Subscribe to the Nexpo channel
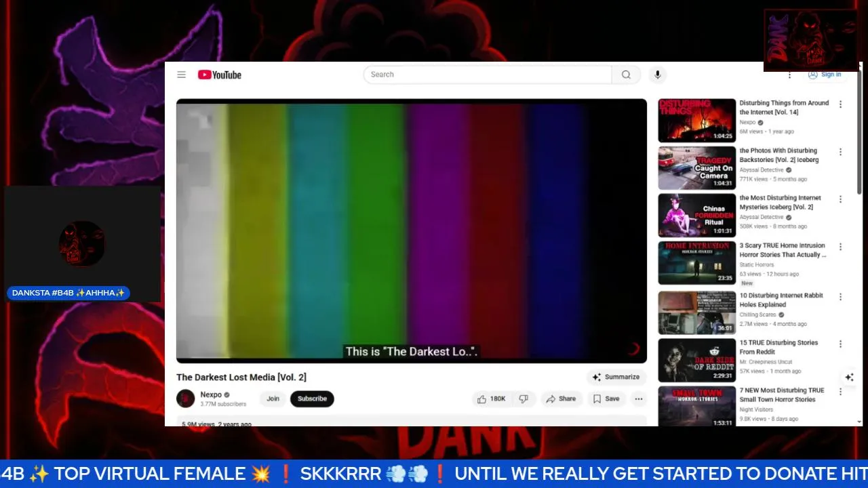This screenshot has width=868, height=488. (x=312, y=399)
